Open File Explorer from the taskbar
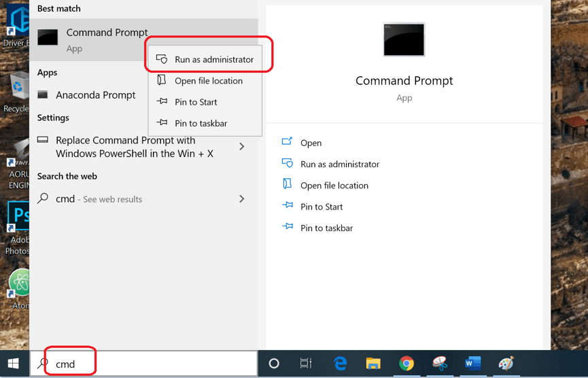Image resolution: width=588 pixels, height=378 pixels. click(x=373, y=364)
